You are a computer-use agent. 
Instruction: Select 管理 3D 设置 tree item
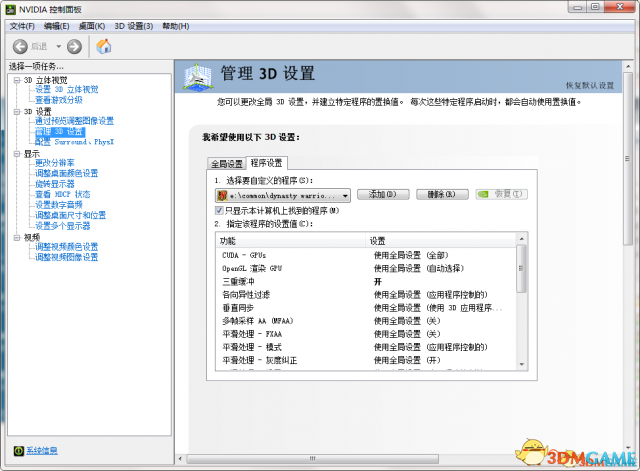60,132
